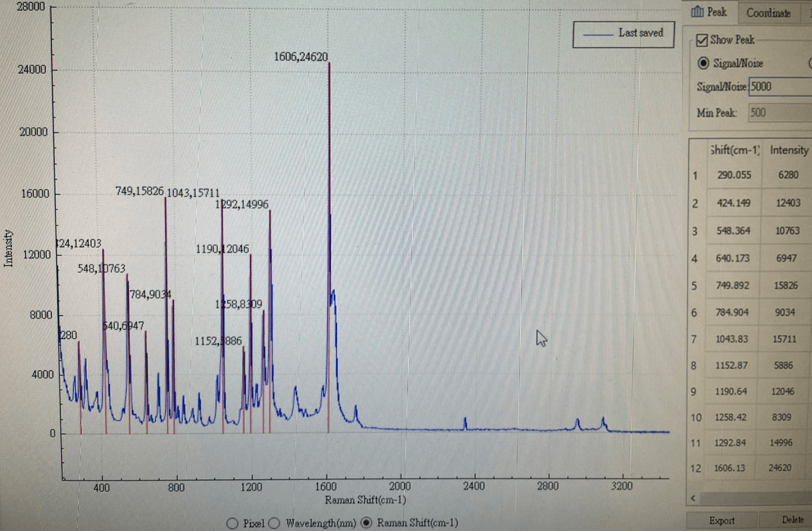
Task: Switch to the Peak tab
Action: tap(710, 12)
